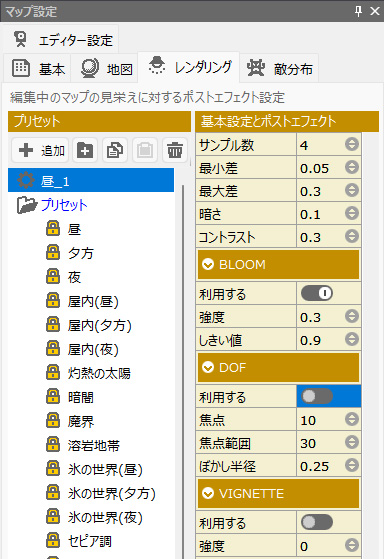Select the 屋内(昼) preset
The width and height of the screenshot is (384, 559).
coord(93,301)
